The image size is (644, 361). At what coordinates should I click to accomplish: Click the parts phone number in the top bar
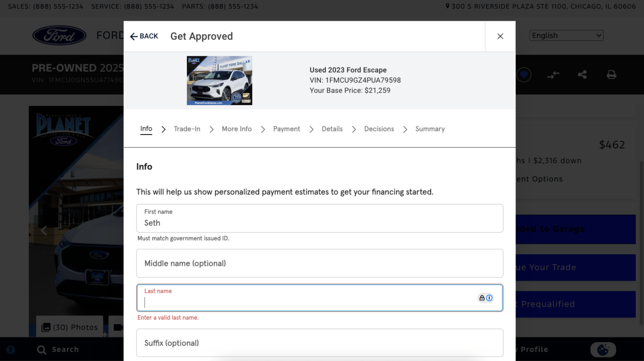coord(233,7)
